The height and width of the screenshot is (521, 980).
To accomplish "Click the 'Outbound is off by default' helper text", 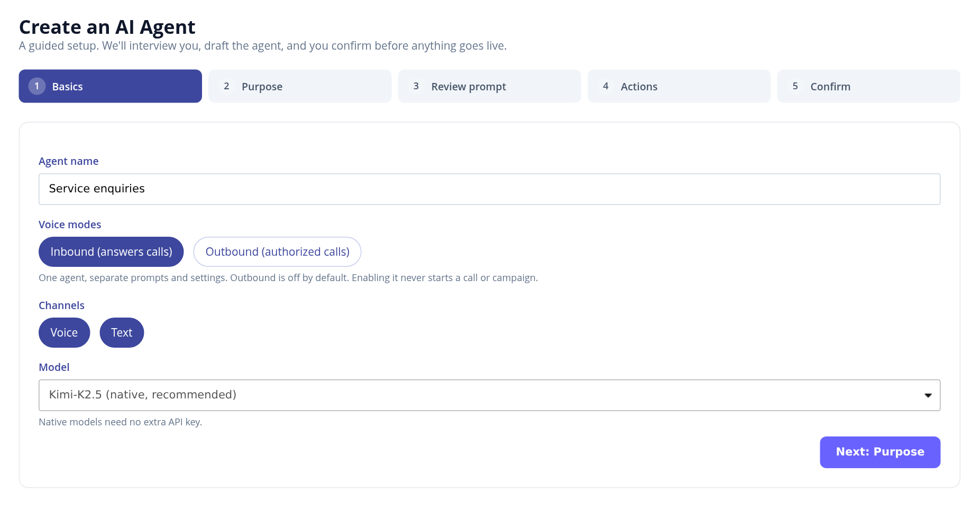I will (x=289, y=278).
